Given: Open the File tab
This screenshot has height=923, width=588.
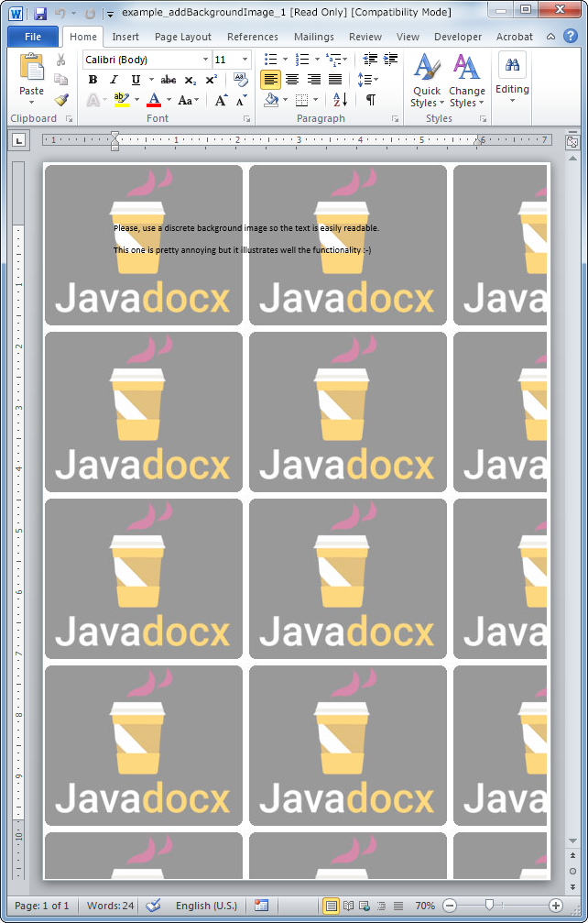Looking at the screenshot, I should pos(33,37).
